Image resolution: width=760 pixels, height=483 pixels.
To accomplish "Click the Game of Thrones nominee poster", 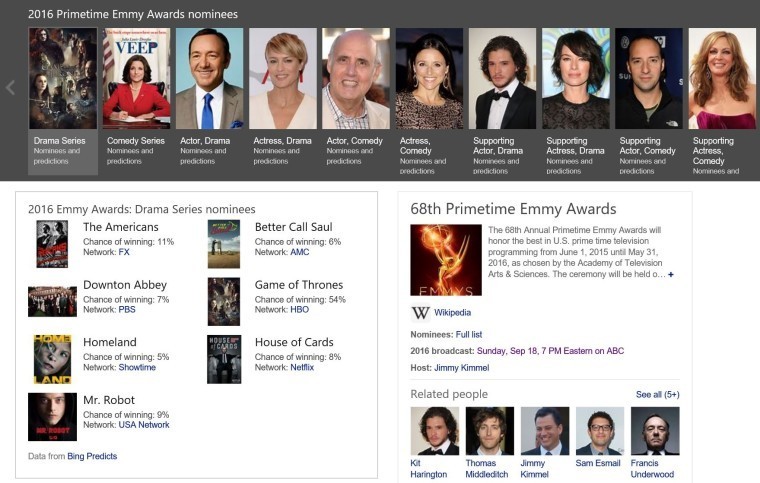I will (224, 301).
